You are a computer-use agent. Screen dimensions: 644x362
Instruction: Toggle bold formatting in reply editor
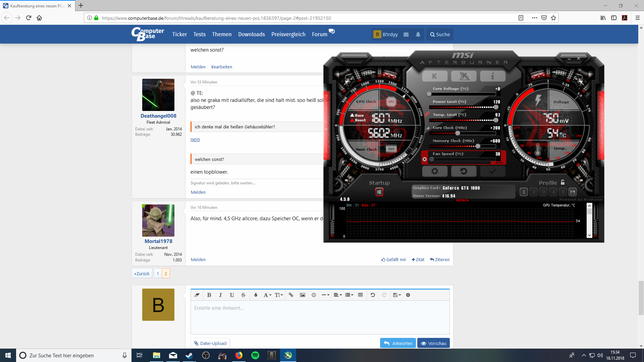209,295
